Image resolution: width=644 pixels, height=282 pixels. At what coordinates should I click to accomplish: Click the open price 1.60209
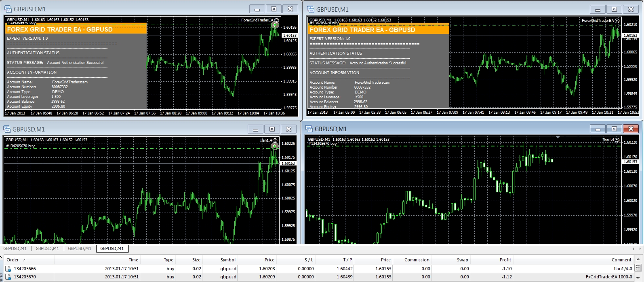[267, 277]
